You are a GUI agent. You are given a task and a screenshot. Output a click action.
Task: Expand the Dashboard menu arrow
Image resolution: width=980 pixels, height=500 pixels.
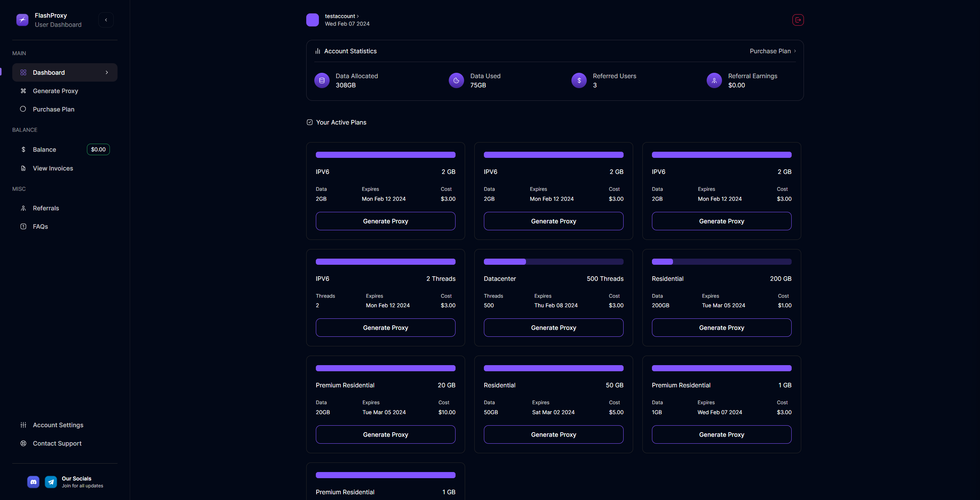tap(107, 72)
